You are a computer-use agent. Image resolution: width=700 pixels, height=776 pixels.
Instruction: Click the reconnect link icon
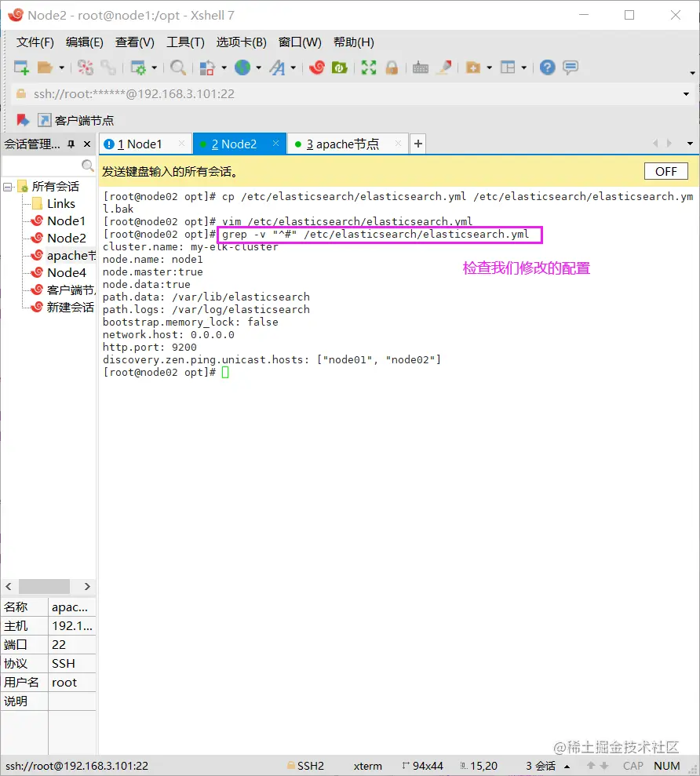(108, 67)
